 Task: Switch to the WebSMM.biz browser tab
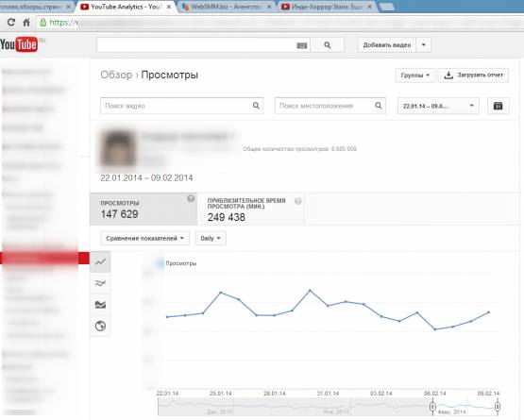pos(227,7)
